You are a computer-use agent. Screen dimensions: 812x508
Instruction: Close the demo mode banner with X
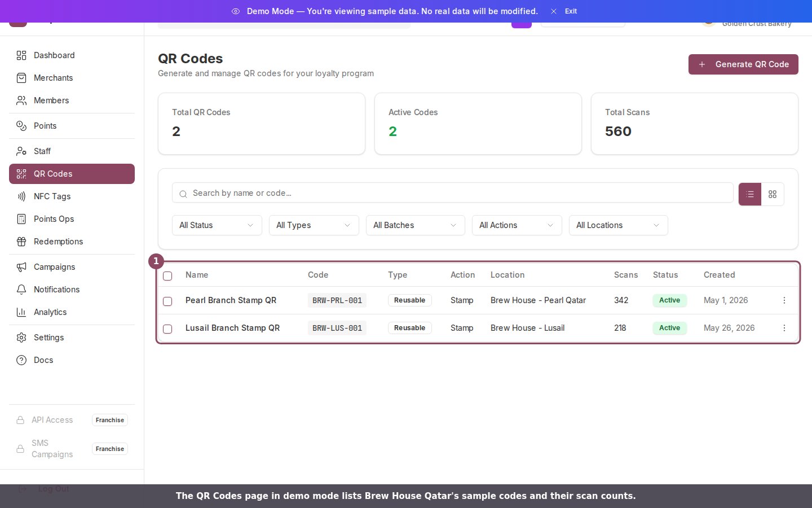pyautogui.click(x=554, y=11)
